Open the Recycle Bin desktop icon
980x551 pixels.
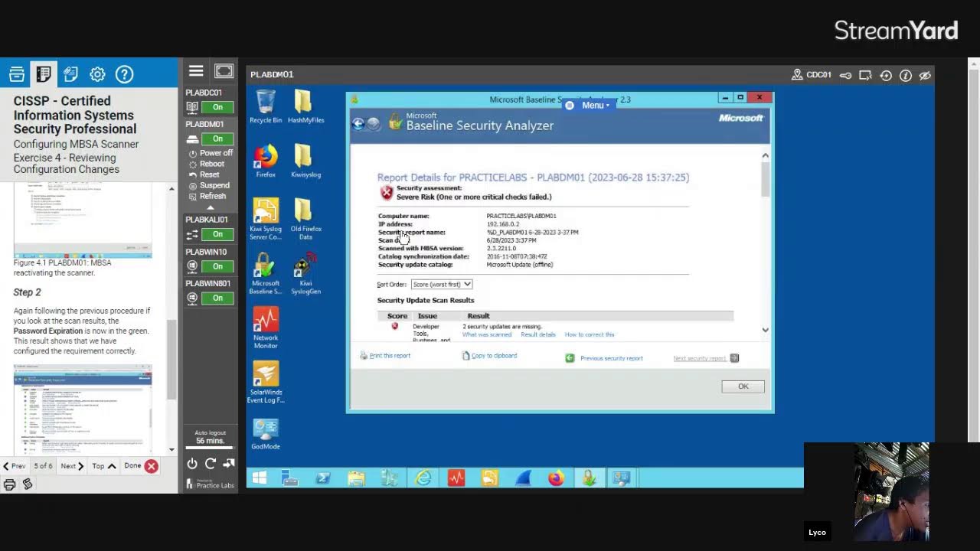click(x=266, y=106)
